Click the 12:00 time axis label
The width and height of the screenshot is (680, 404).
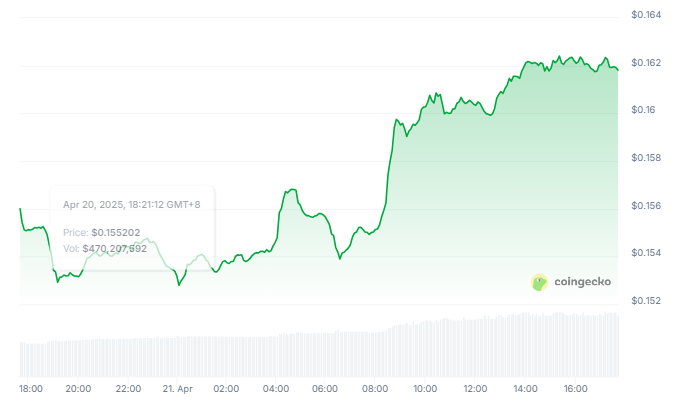475,388
